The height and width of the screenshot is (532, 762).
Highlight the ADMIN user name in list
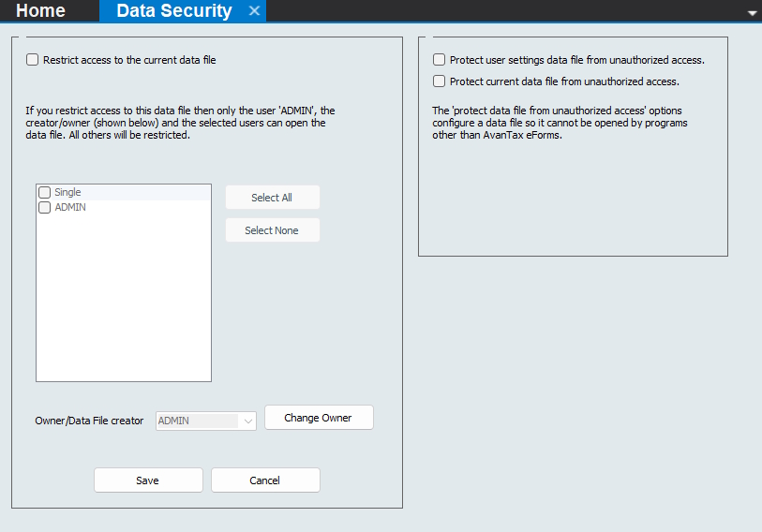(x=70, y=208)
